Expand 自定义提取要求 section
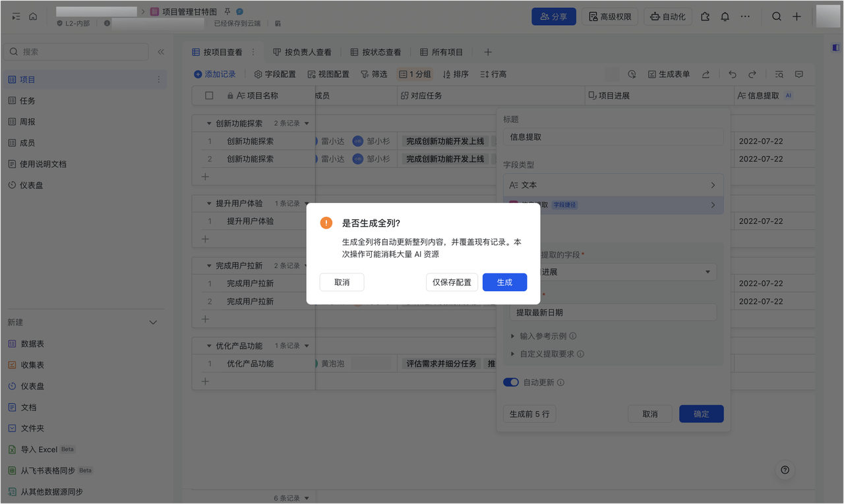 [547, 354]
